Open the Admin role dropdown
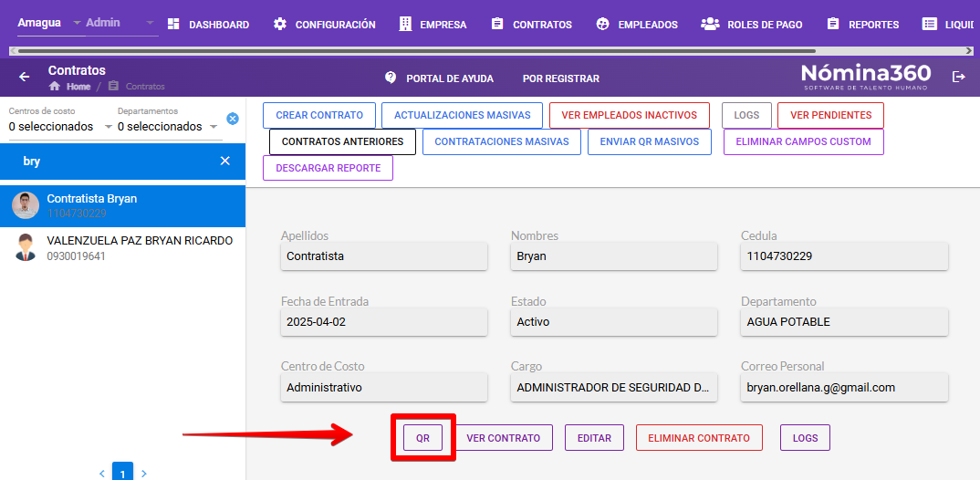Screen dimensions: 980x480 [x=120, y=23]
